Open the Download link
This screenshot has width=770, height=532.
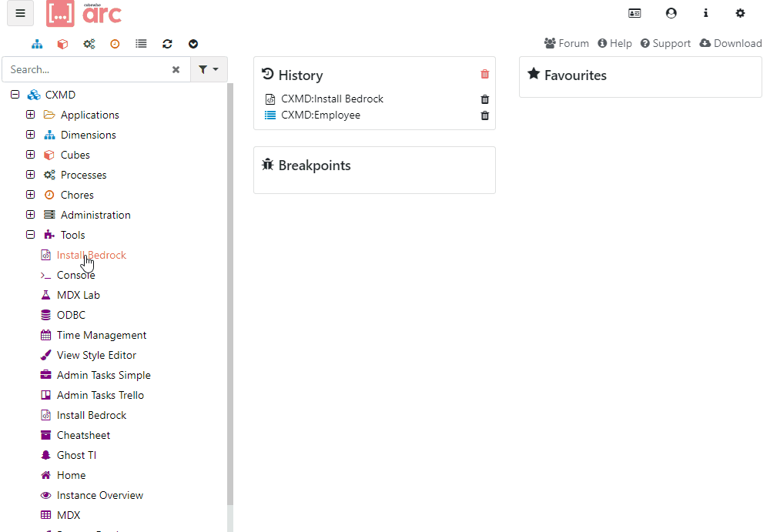click(730, 43)
